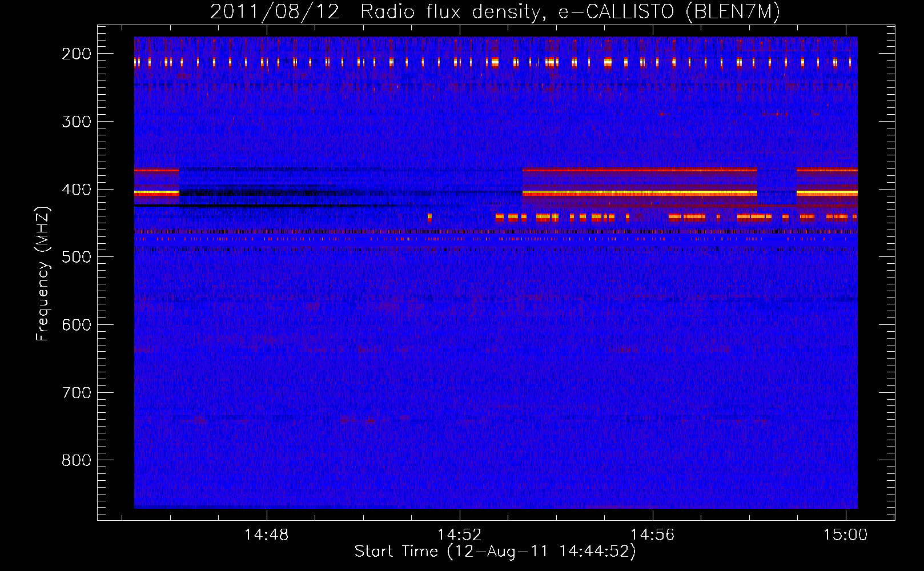Click the 'Frequency (MHZ)' axis title
Screen dimensions: 924x571
point(43,274)
